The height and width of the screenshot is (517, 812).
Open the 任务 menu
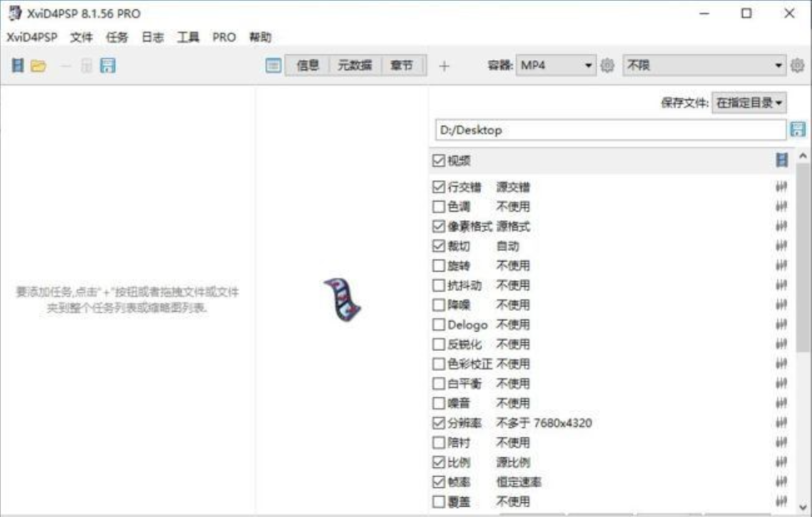(x=117, y=38)
